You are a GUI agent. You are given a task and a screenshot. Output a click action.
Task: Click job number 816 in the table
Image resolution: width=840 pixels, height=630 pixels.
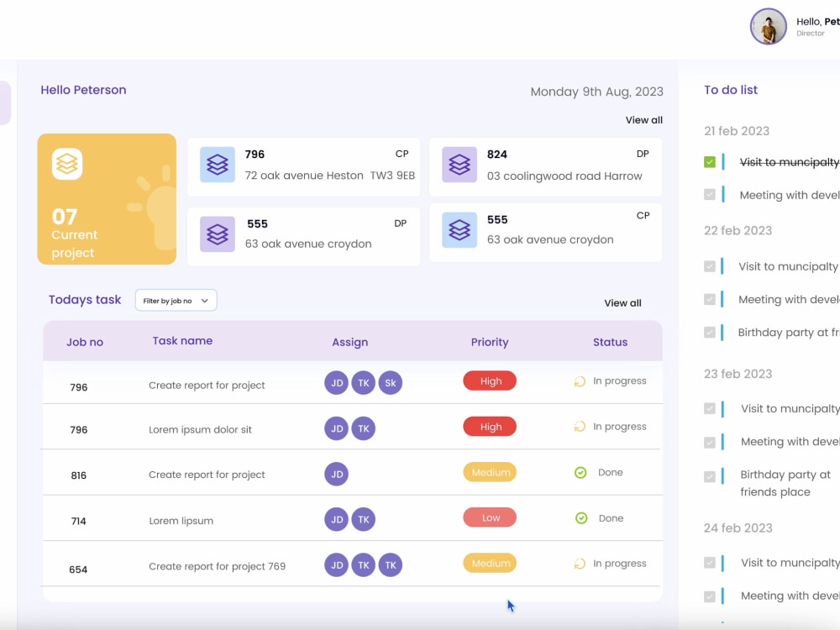(x=79, y=475)
